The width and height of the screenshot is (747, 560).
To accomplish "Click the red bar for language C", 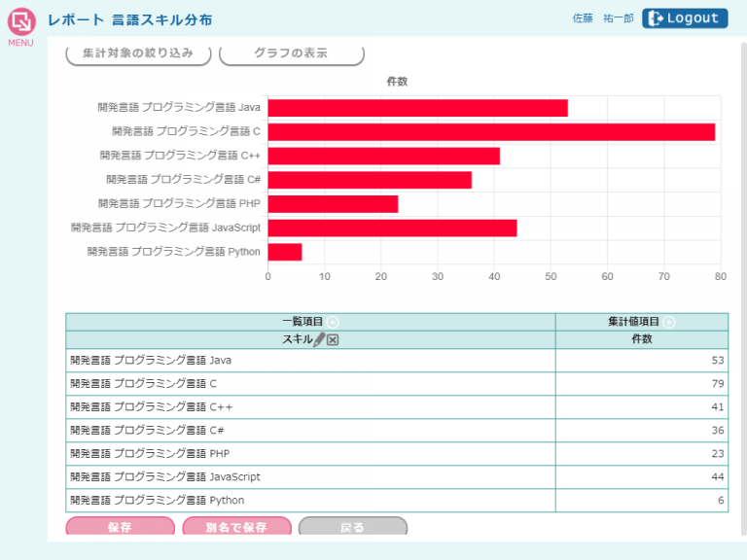I will 491,131.
